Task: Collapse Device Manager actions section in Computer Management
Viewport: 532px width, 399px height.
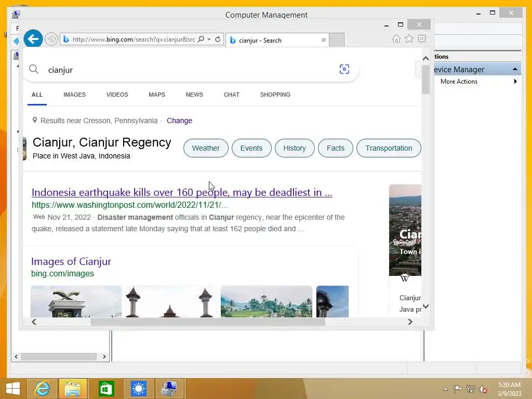Action: point(515,69)
